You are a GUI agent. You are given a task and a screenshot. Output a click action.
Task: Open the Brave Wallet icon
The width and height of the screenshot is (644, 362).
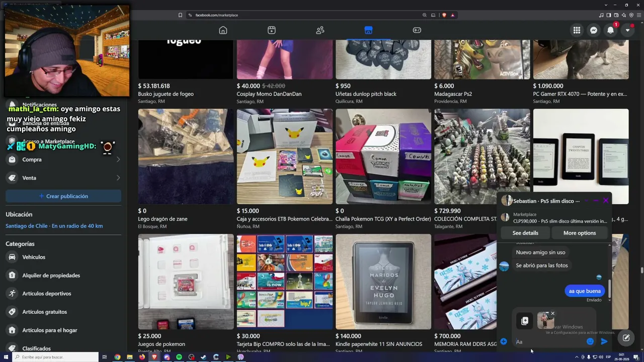[x=616, y=15]
